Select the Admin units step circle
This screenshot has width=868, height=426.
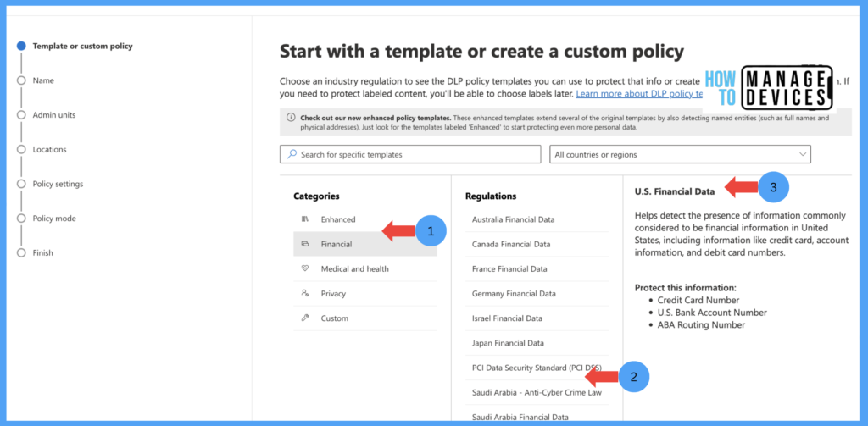tap(21, 115)
